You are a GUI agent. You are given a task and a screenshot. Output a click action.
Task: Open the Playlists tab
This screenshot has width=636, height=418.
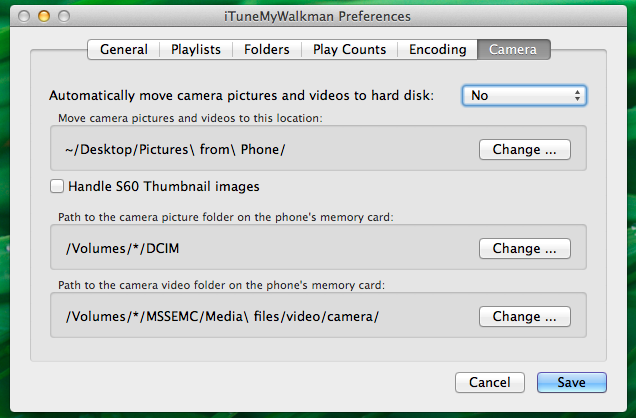click(196, 49)
